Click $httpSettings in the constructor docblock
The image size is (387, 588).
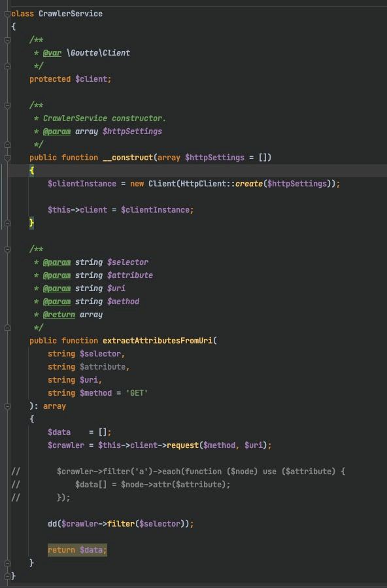pyautogui.click(x=132, y=131)
